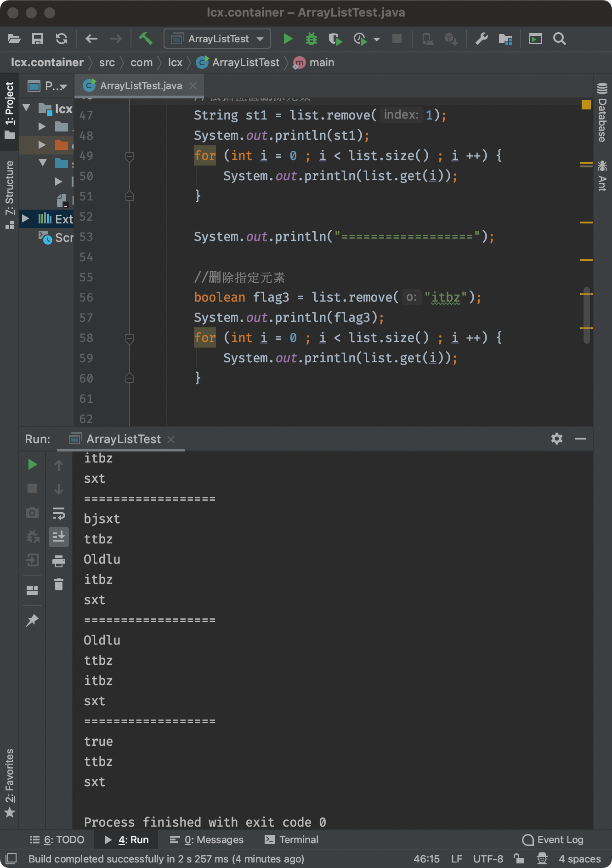This screenshot has height=868, width=612.
Task: Open the Event Log
Action: point(553,840)
